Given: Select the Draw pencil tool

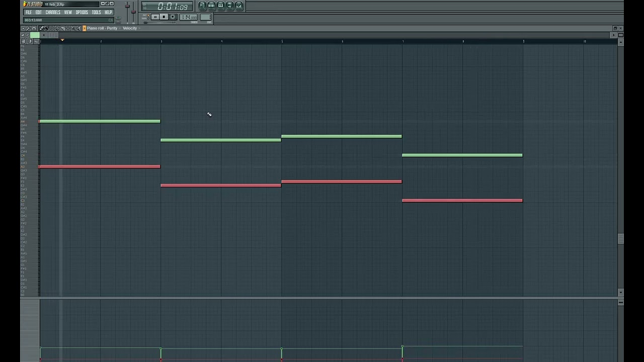Looking at the screenshot, I should pos(42,28).
